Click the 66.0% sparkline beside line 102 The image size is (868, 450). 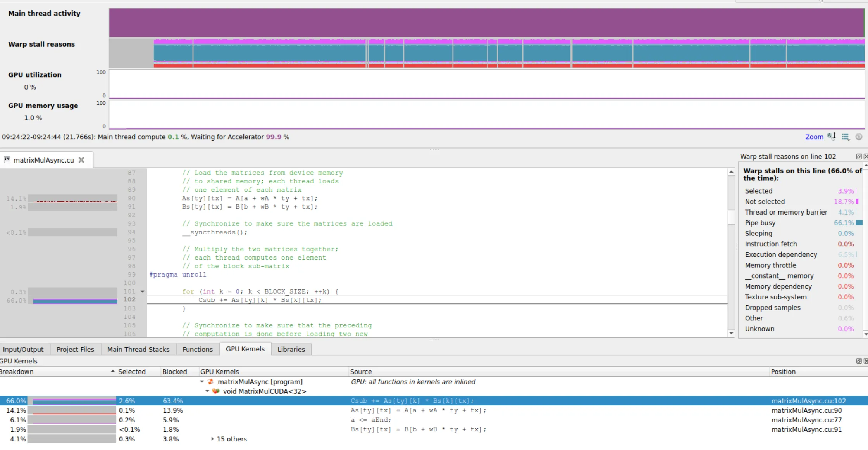[x=72, y=301]
